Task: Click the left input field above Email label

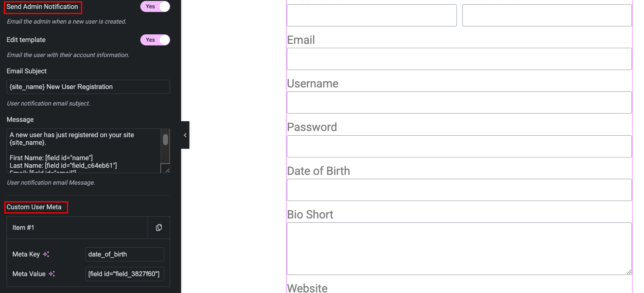Action: [372, 15]
